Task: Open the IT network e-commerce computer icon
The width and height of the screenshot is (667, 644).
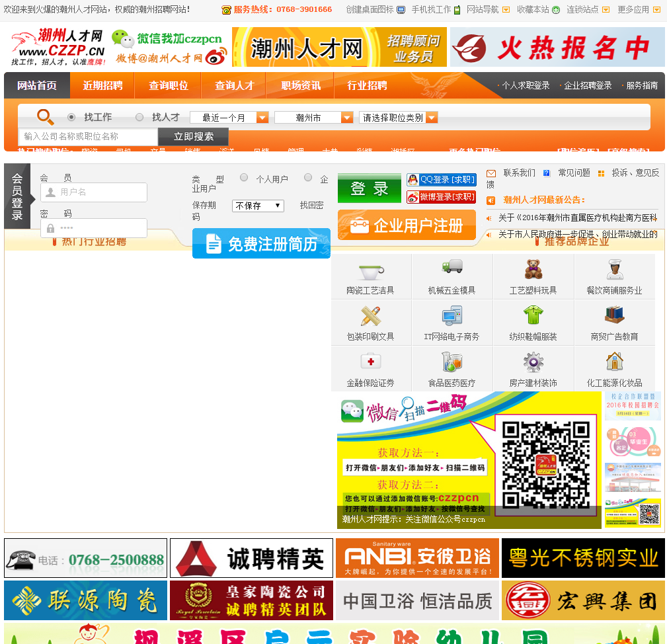Action: point(451,315)
